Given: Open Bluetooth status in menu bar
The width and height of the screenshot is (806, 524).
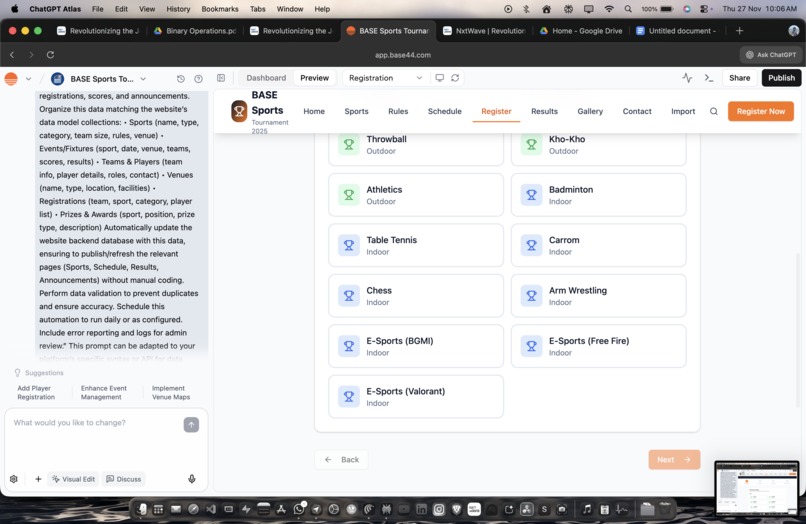Looking at the screenshot, I should coord(526,9).
